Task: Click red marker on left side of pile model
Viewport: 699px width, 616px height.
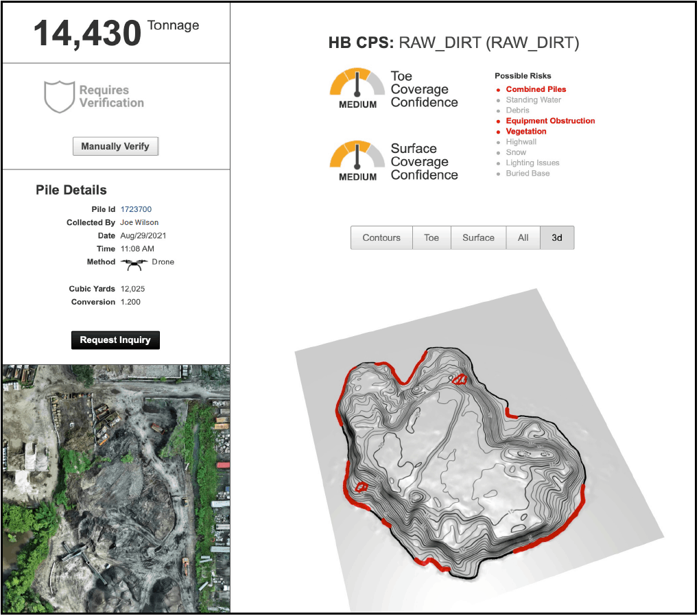Action: click(x=362, y=486)
